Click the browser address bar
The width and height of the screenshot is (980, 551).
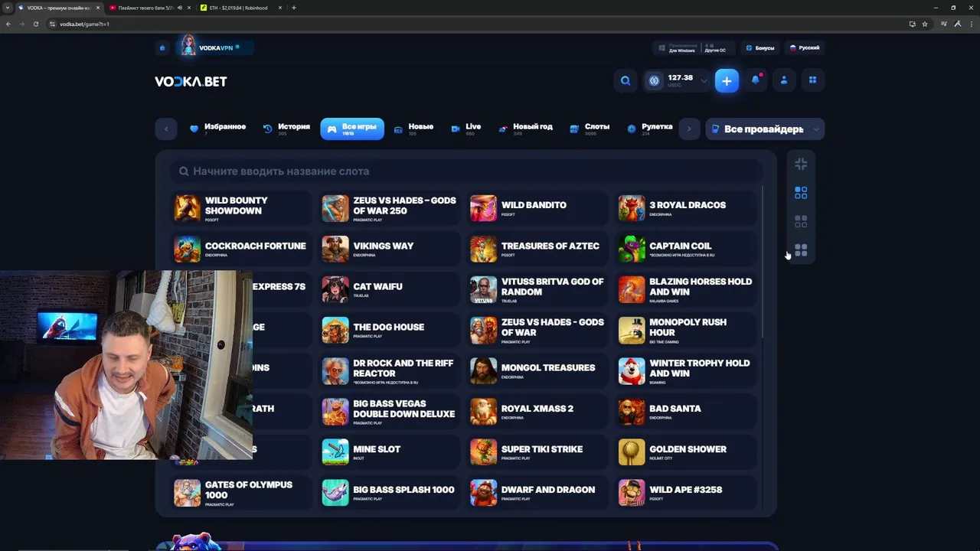(475, 24)
